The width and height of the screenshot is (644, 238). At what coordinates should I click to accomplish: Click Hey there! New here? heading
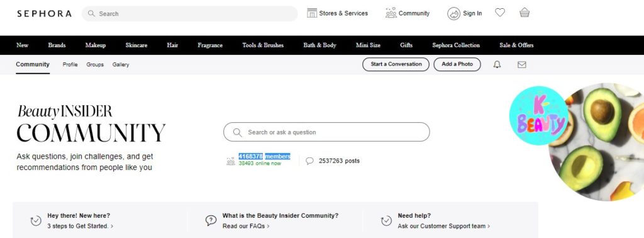(79, 215)
